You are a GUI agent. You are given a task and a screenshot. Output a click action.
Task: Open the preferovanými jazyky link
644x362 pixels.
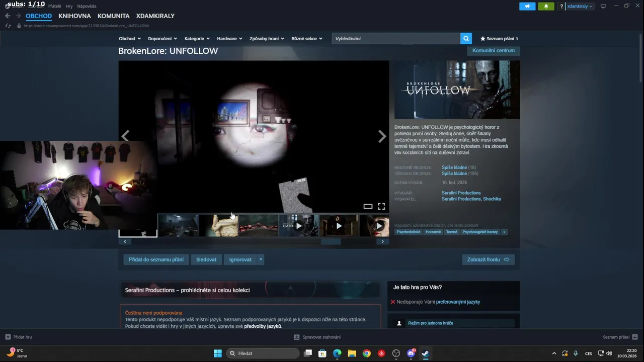[x=458, y=302]
